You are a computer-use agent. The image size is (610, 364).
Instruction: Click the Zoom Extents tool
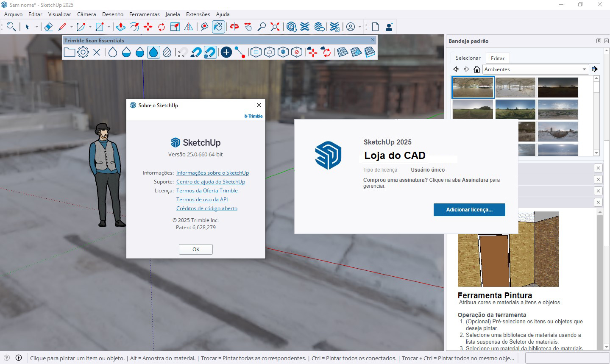pyautogui.click(x=275, y=27)
